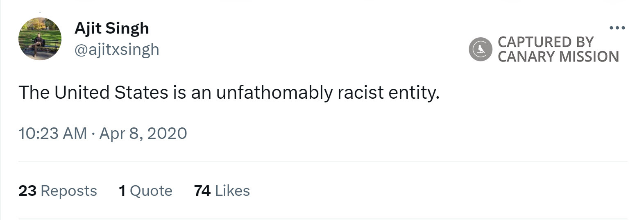Click the Canary Mission bird logo

(480, 49)
